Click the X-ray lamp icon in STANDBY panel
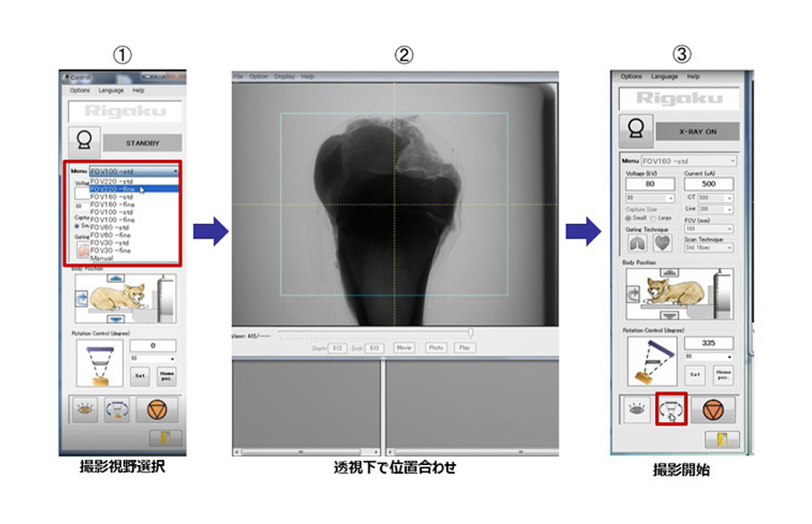 point(84,140)
